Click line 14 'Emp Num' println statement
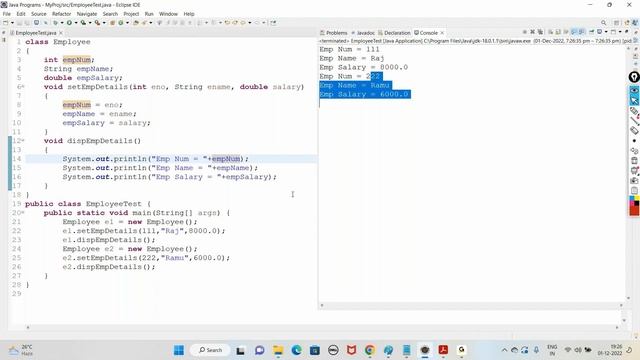 tap(155, 159)
